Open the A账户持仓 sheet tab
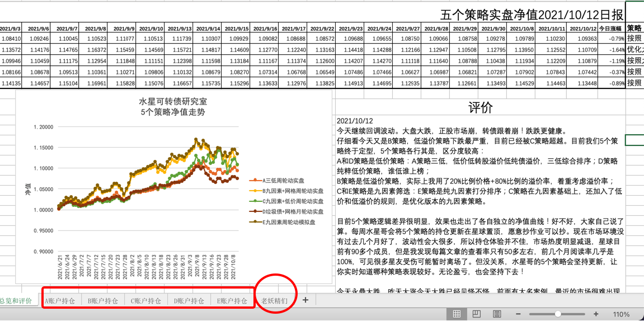Viewport: 644px width, 321px height. click(59, 301)
